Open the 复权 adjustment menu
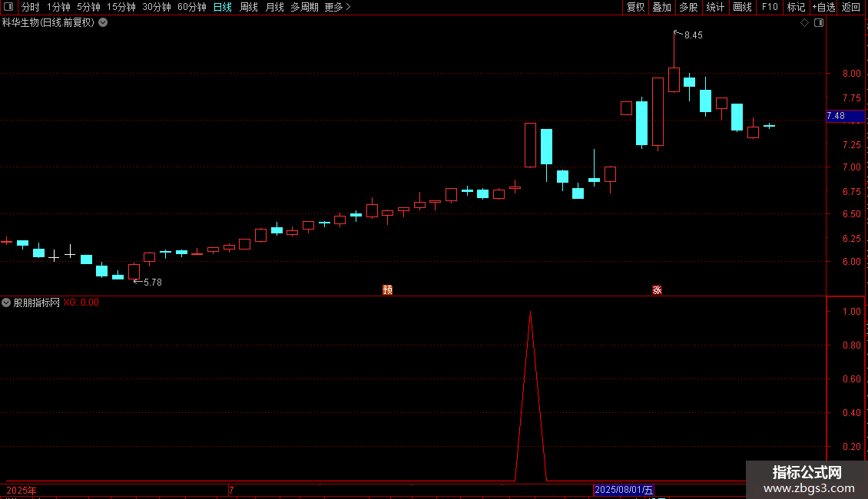This screenshot has width=868, height=499. (635, 7)
